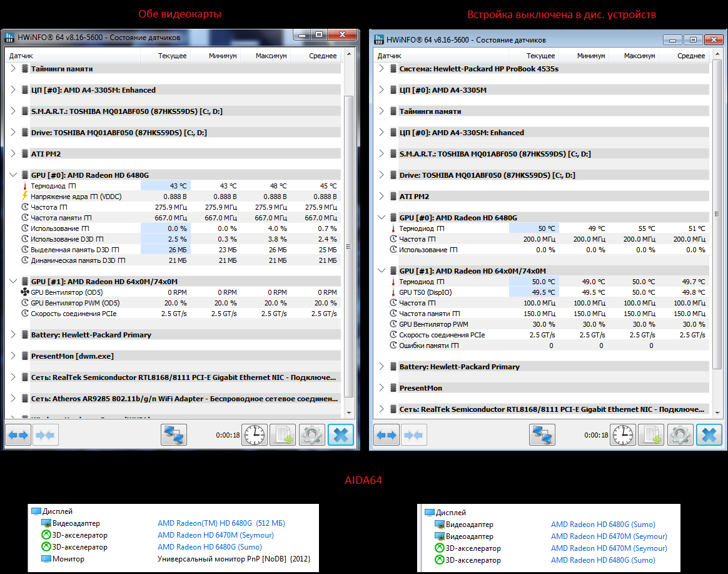The width and height of the screenshot is (728, 574).
Task: Collapse GPU [#0] Radeon HD 6480G in left window
Action: [14, 175]
